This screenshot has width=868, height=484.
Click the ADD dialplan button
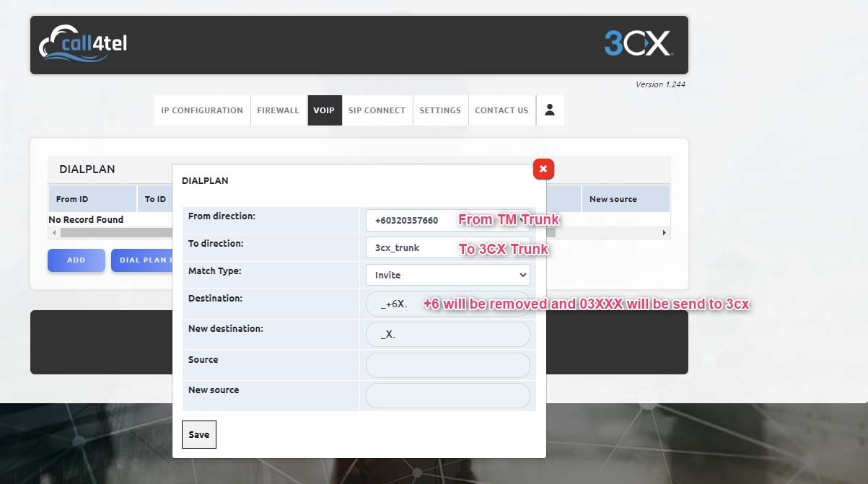click(x=76, y=260)
